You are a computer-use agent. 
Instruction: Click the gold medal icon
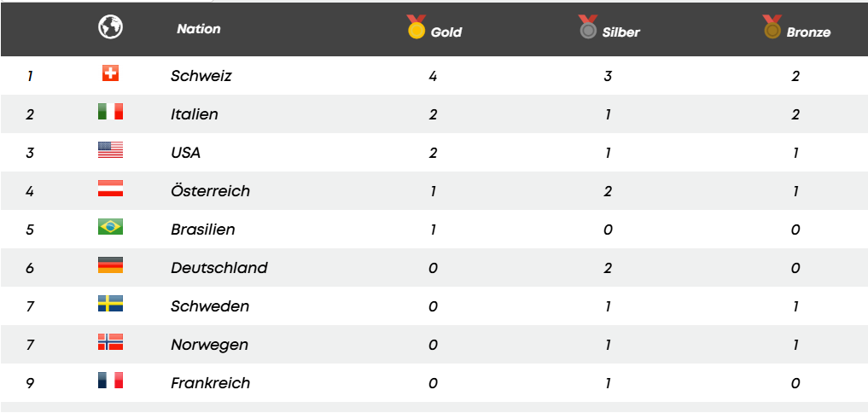(x=416, y=27)
